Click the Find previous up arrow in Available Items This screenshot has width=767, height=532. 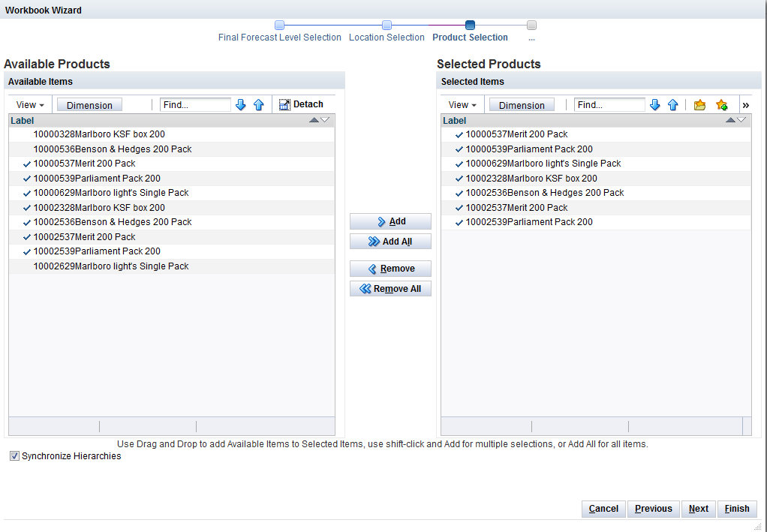[x=259, y=104]
